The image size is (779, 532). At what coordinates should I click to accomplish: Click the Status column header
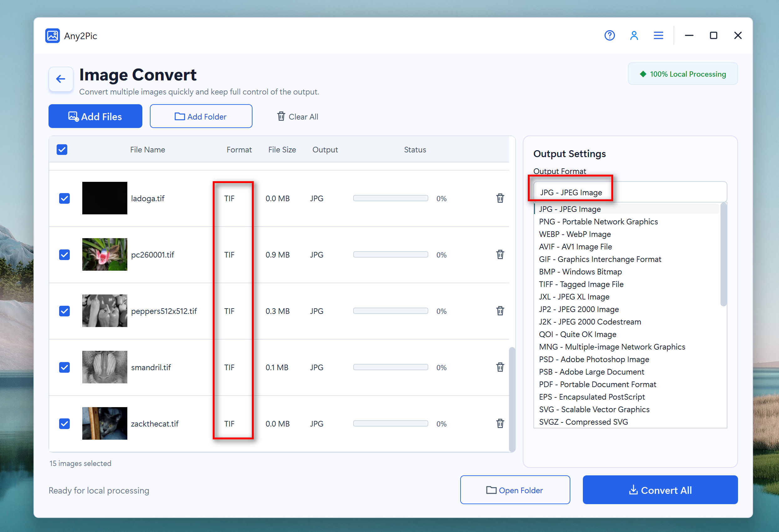[x=415, y=150]
